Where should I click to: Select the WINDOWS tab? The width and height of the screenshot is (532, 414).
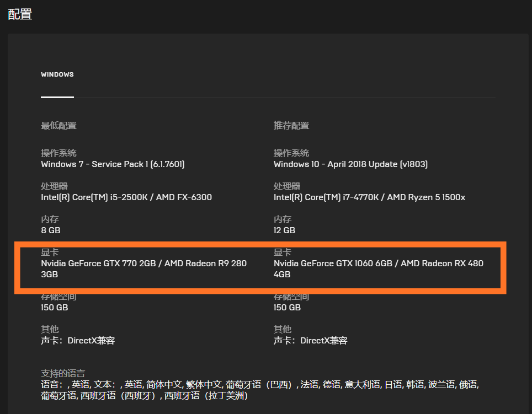click(x=57, y=74)
